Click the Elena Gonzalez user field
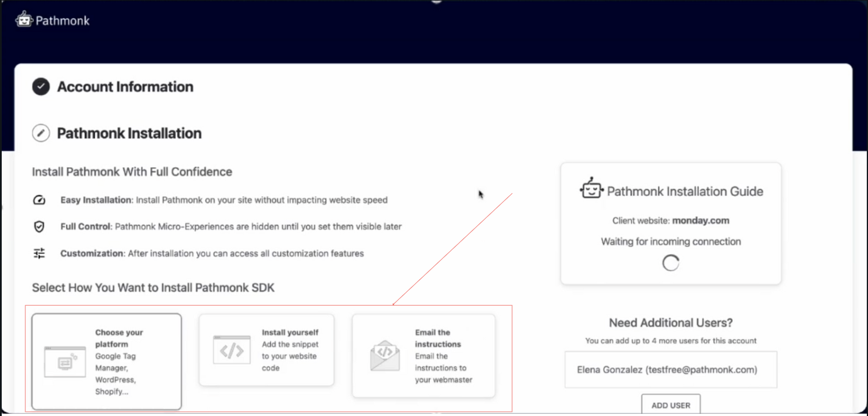 [671, 369]
